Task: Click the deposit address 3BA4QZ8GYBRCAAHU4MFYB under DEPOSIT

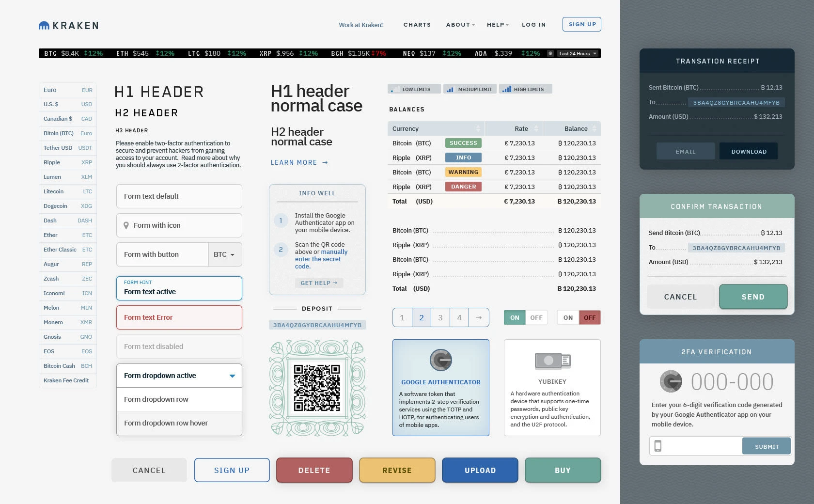Action: 317,325
